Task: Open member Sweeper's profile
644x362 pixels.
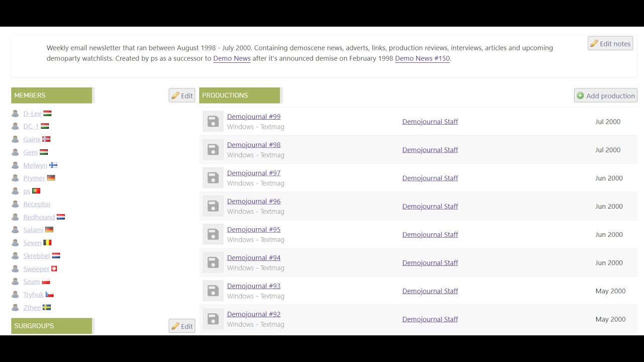Action: (x=36, y=269)
